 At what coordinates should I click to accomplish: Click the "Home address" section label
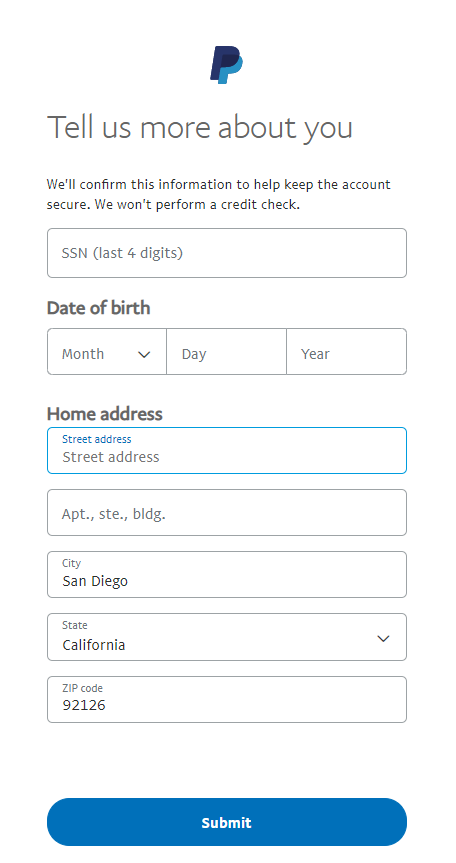tap(105, 414)
